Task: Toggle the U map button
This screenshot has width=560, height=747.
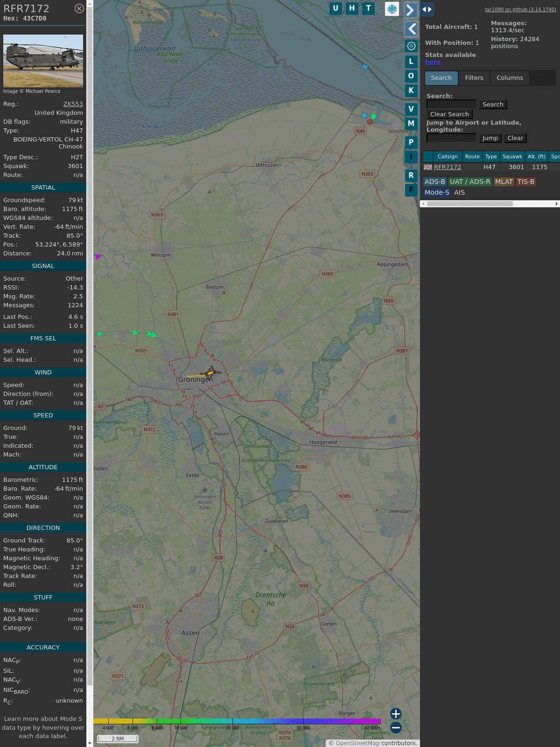Action: 336,8
